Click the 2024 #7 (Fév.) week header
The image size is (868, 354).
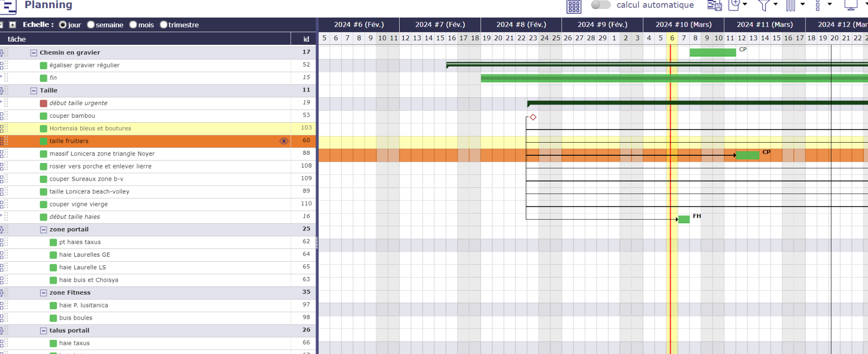coord(440,25)
